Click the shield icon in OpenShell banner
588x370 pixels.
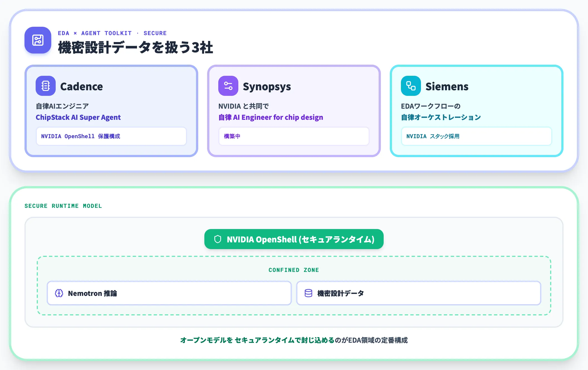218,239
